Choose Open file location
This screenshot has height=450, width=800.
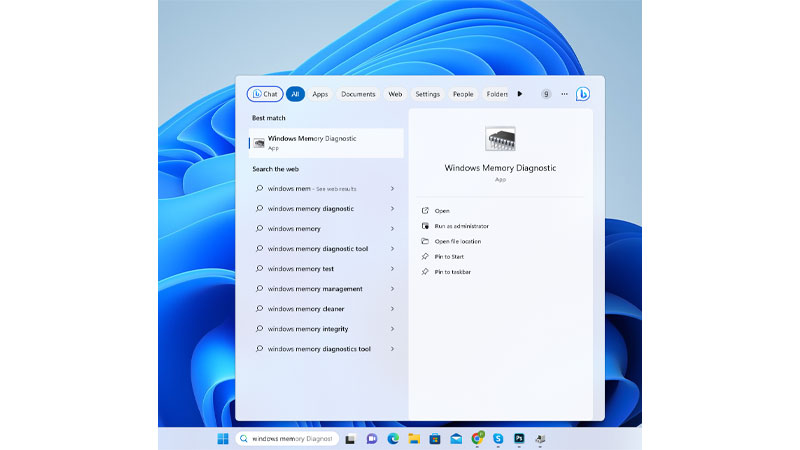click(458, 241)
